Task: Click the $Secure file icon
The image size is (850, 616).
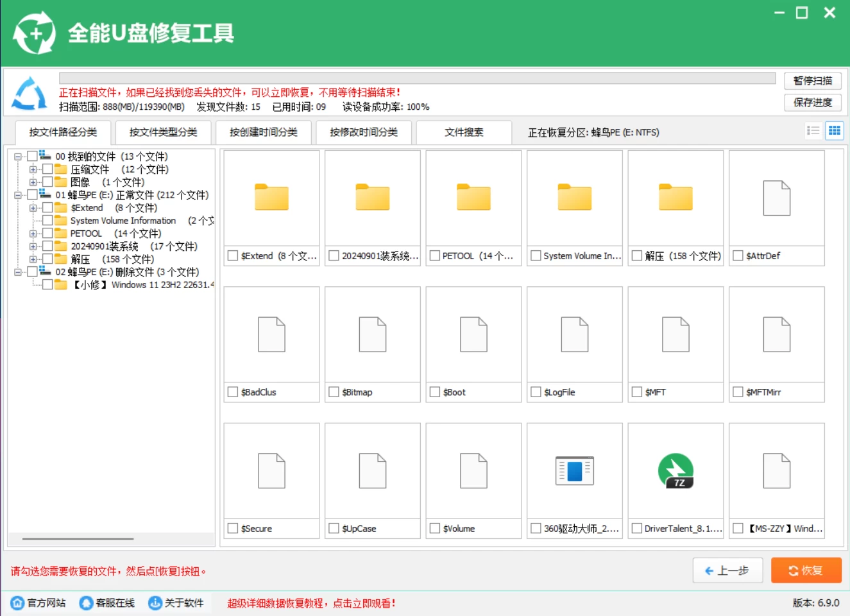Action: pos(271,471)
